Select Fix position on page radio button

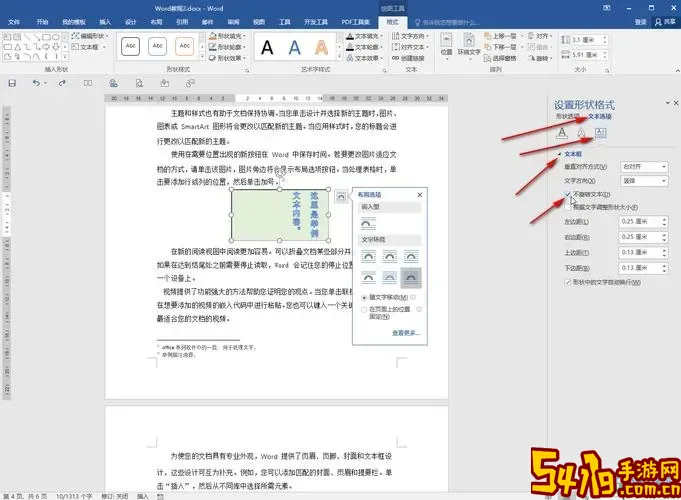pos(364,310)
